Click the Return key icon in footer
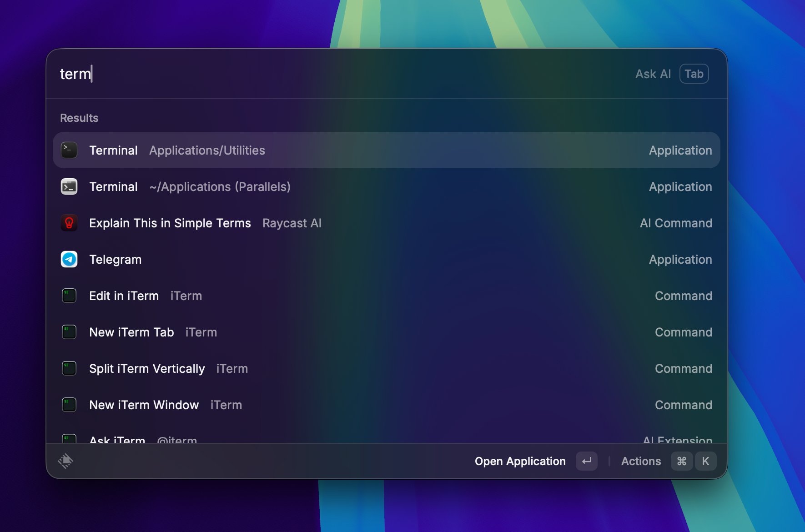The width and height of the screenshot is (805, 532). pyautogui.click(x=587, y=461)
